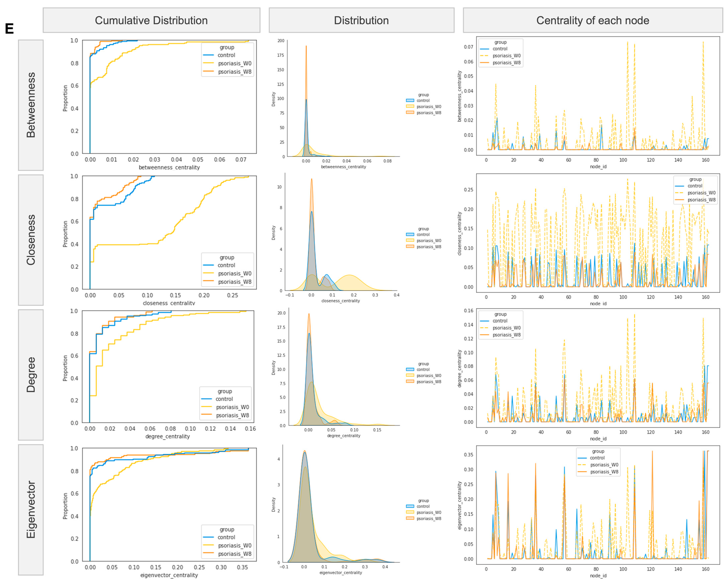
Task: Click the Cumulative Distribution column header
Action: pyautogui.click(x=151, y=20)
